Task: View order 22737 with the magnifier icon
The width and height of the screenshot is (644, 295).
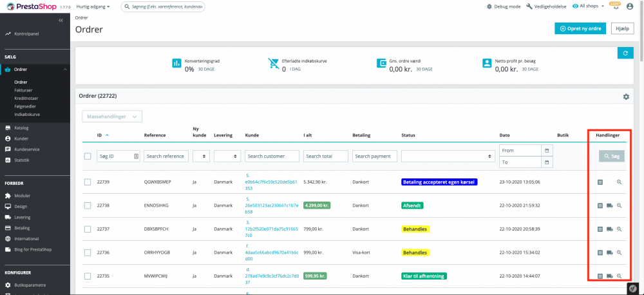Action: tap(619, 229)
